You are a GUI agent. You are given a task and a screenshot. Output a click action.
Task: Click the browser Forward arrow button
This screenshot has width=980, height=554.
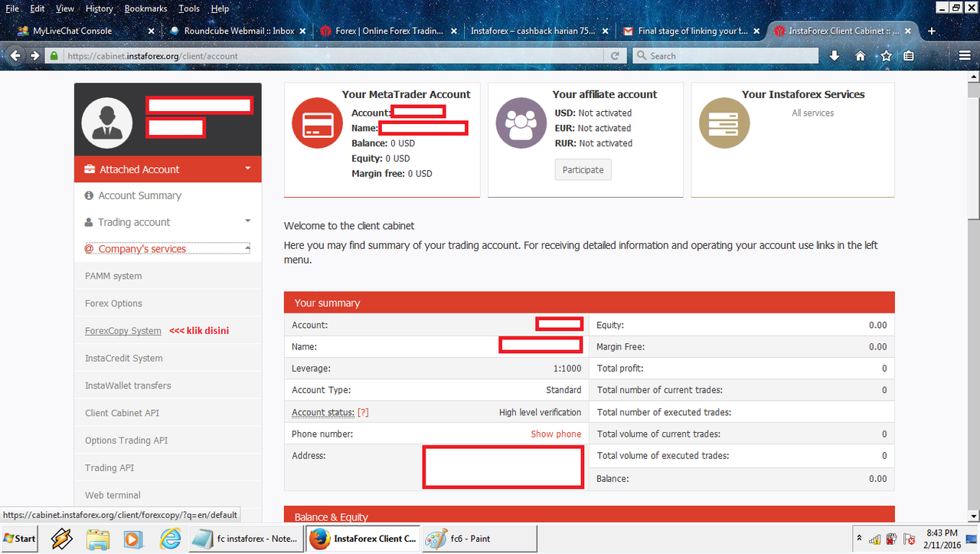(34, 56)
